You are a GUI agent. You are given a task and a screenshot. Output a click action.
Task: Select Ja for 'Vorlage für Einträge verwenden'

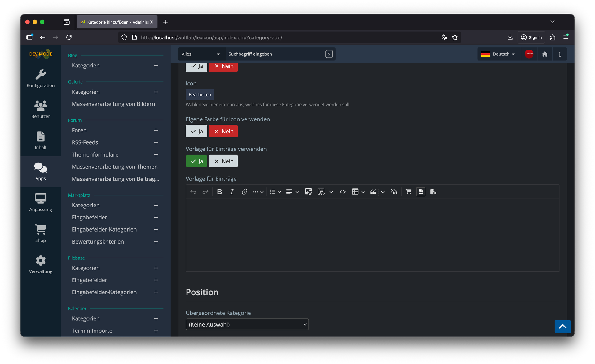tap(196, 161)
